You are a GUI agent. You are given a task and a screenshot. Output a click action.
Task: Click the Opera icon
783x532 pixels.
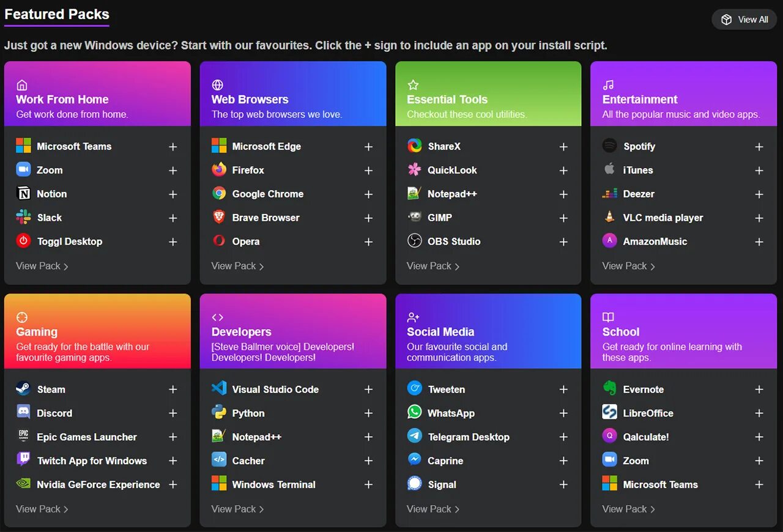point(219,242)
